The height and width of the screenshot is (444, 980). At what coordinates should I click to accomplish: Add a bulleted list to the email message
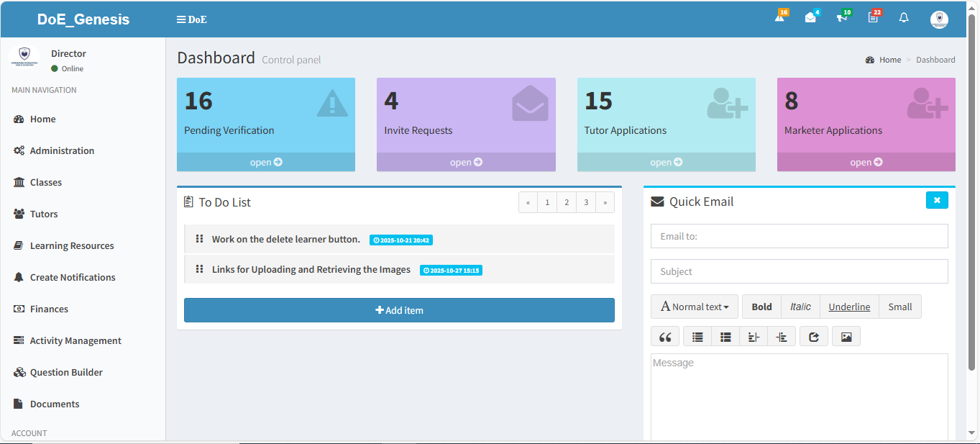pos(697,335)
